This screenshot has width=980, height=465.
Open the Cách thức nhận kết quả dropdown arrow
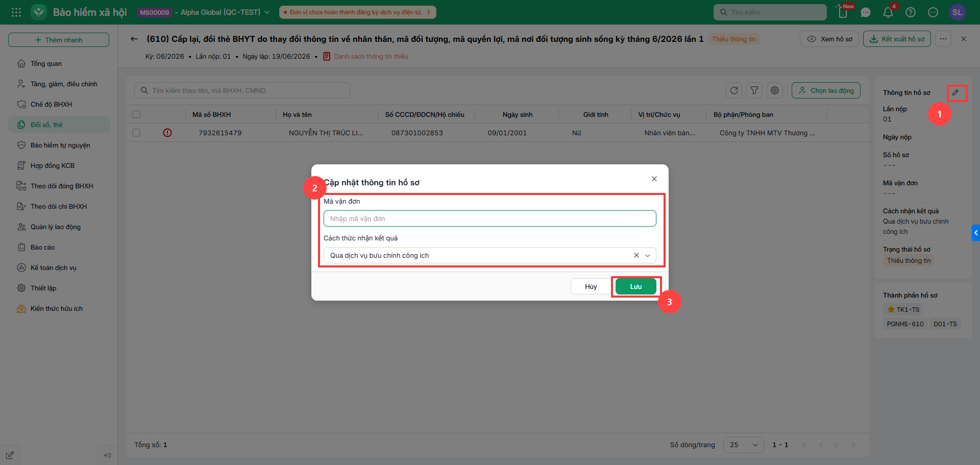tap(648, 255)
